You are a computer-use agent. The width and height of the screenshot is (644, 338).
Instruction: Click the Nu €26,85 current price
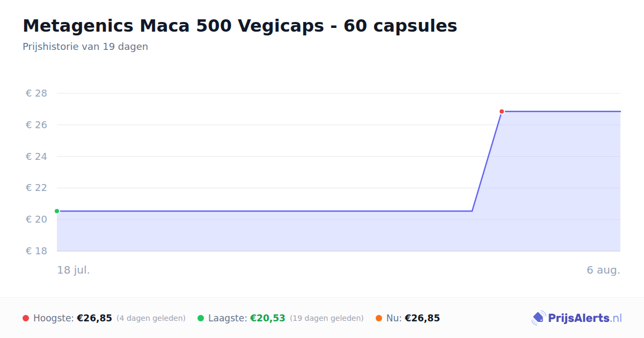[x=422, y=318]
